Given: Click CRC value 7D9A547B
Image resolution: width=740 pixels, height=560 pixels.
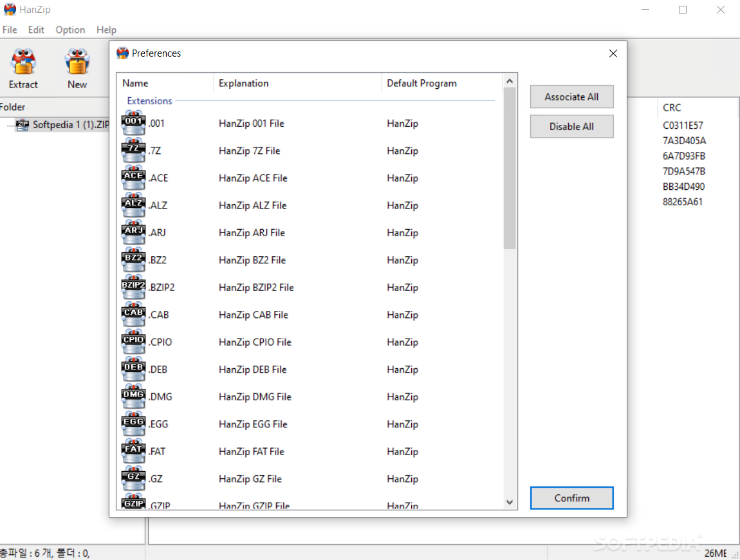Looking at the screenshot, I should click(x=684, y=171).
